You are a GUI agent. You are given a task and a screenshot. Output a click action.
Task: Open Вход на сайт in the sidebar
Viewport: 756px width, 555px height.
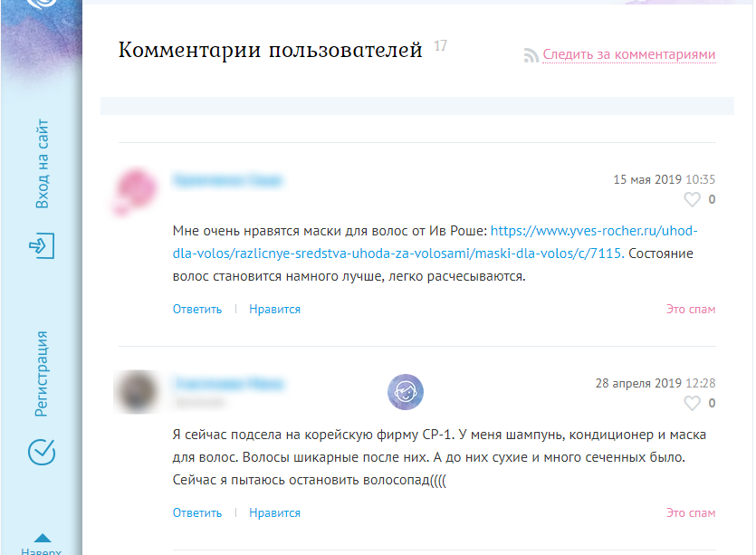(x=43, y=164)
